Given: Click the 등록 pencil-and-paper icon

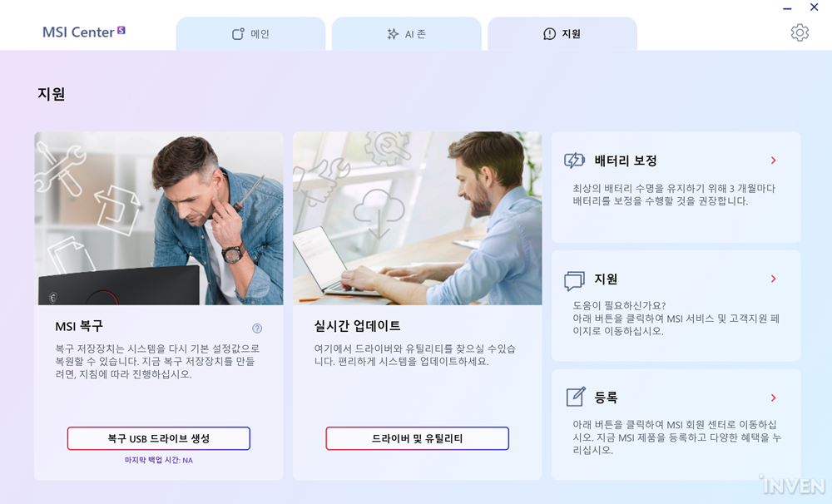Looking at the screenshot, I should (576, 397).
